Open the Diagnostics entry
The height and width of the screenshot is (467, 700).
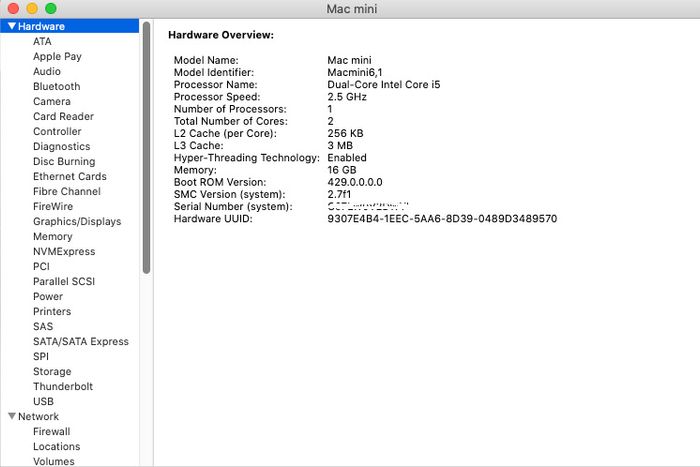pyautogui.click(x=62, y=146)
